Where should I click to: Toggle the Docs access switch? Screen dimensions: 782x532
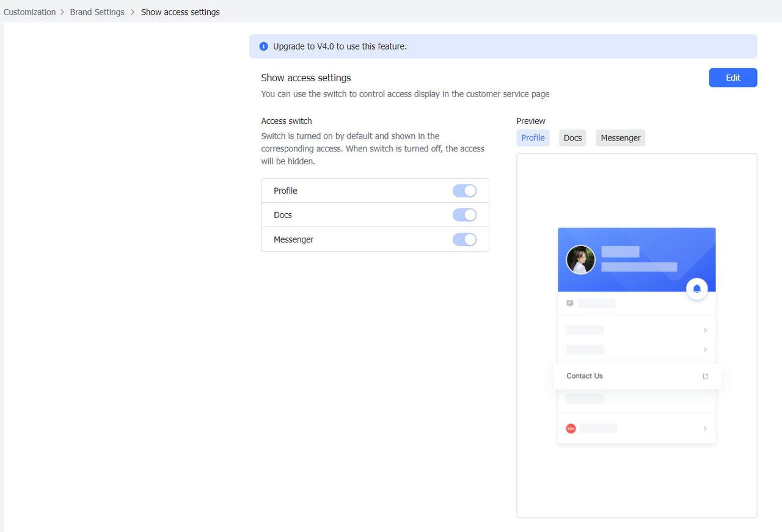point(464,215)
